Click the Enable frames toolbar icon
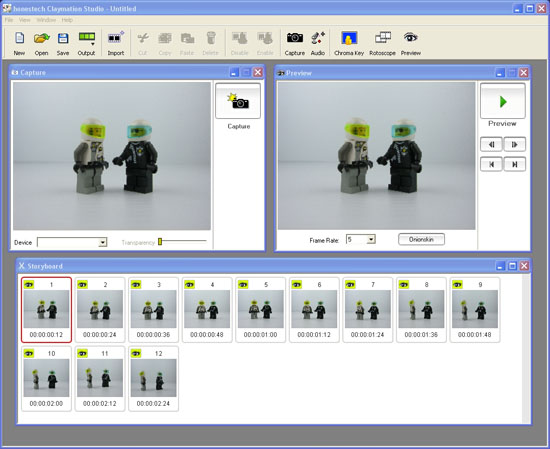Screen dimensions: 550x449 (x=265, y=38)
